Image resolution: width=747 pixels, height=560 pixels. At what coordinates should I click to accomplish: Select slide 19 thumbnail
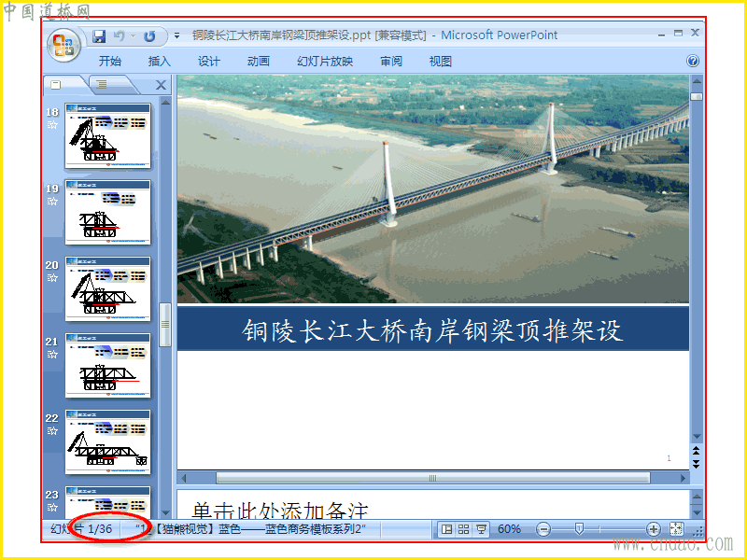(x=107, y=213)
